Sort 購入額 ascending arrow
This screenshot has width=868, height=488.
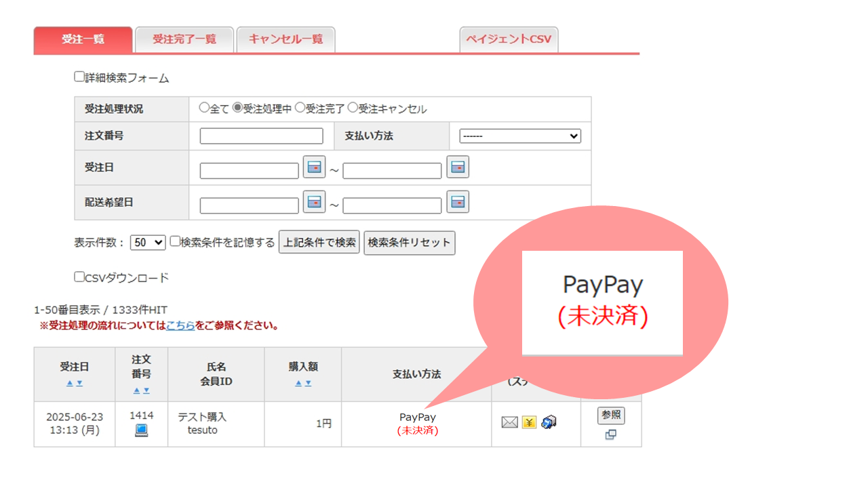click(298, 383)
